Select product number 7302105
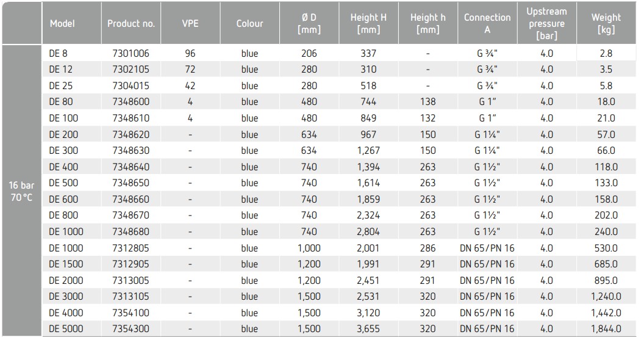This screenshot has height=337, width=644. (131, 70)
